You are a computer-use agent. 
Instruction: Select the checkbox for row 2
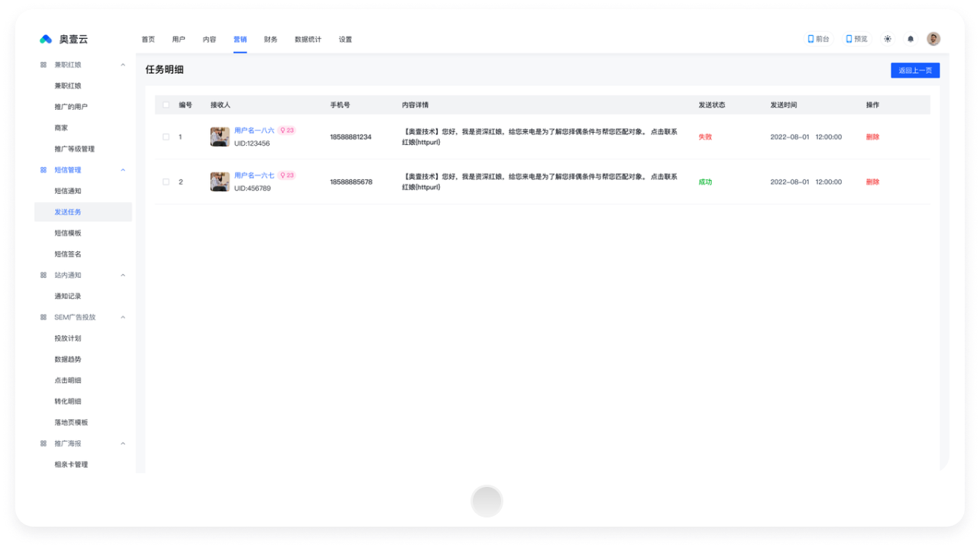tap(166, 182)
